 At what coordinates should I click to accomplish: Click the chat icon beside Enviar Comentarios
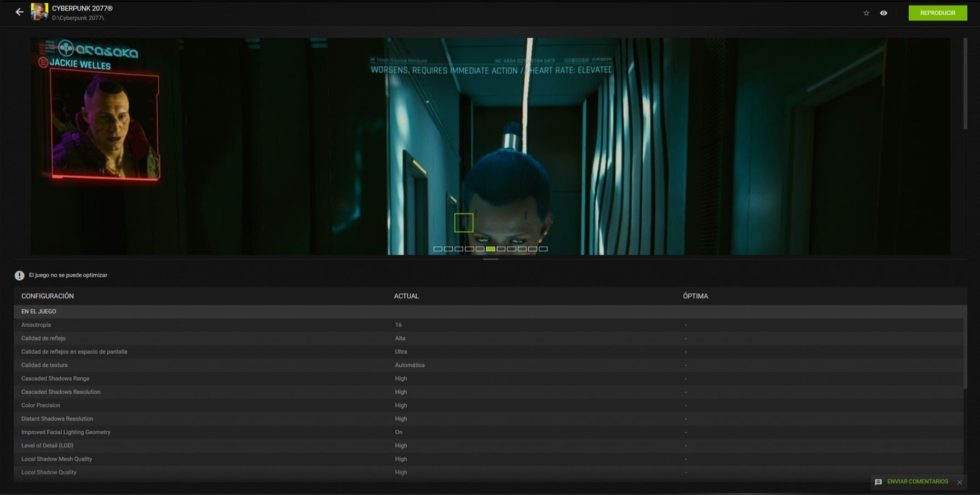(878, 482)
